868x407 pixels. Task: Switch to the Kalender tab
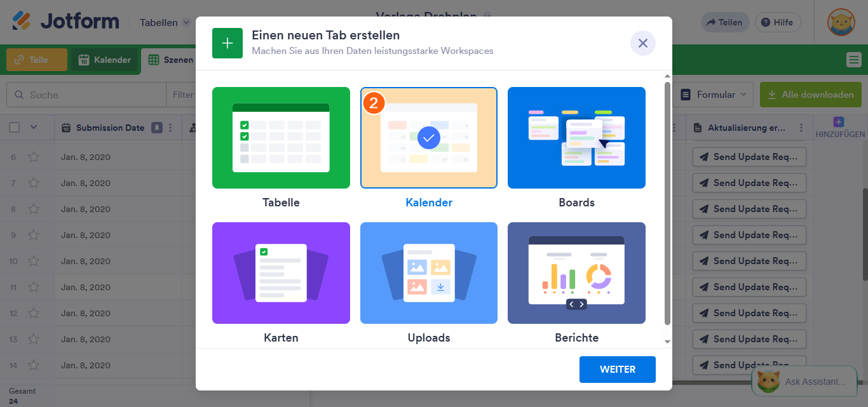pos(104,60)
